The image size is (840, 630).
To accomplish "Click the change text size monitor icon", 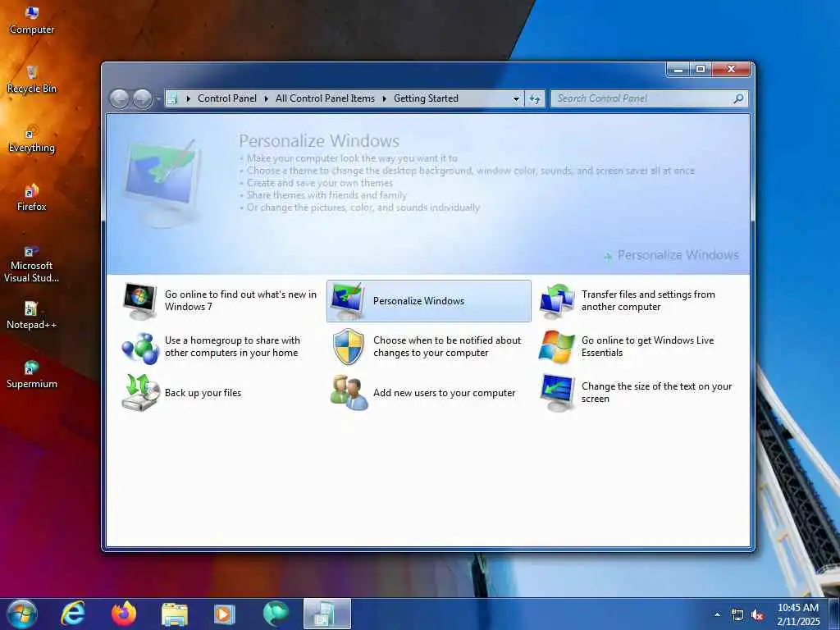I will coord(557,393).
